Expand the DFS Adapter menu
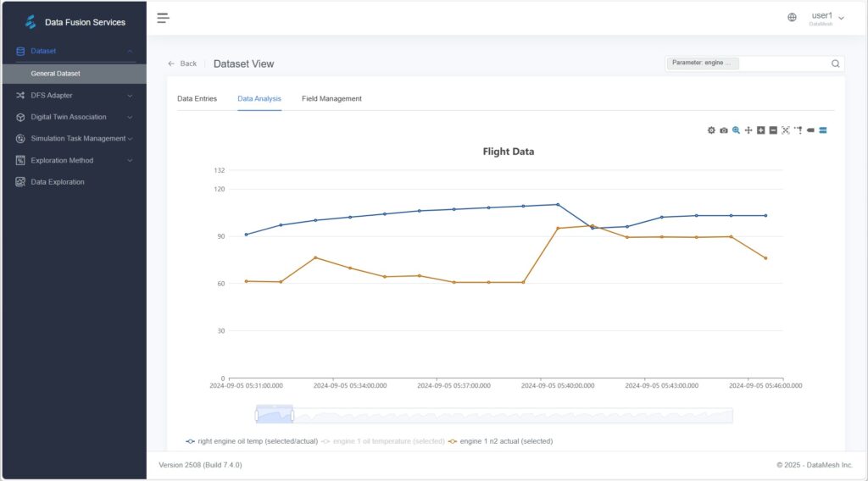Viewport: 868px width, 481px height. coord(74,96)
